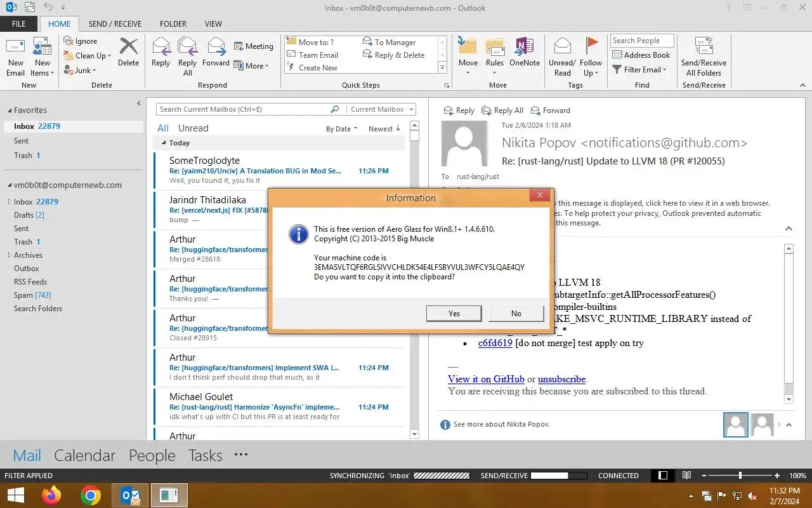
Task: Open the Follow Up flag menu
Action: tap(591, 57)
